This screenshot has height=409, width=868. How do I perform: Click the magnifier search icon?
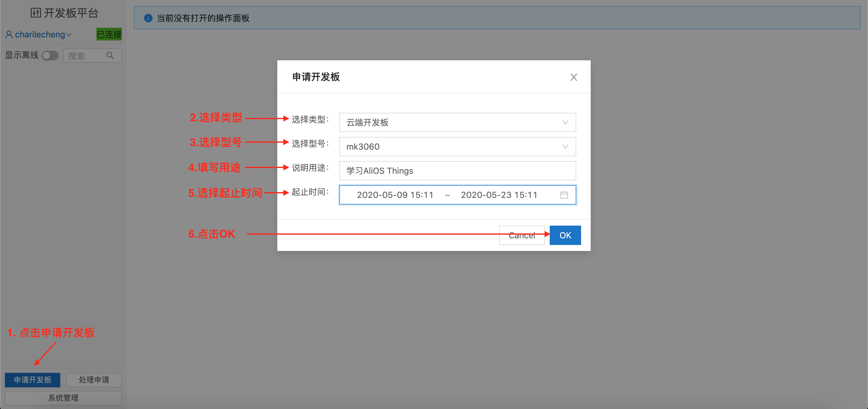click(110, 55)
